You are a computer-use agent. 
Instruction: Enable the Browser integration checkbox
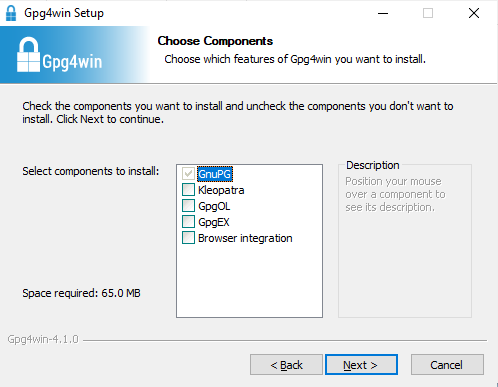[188, 238]
